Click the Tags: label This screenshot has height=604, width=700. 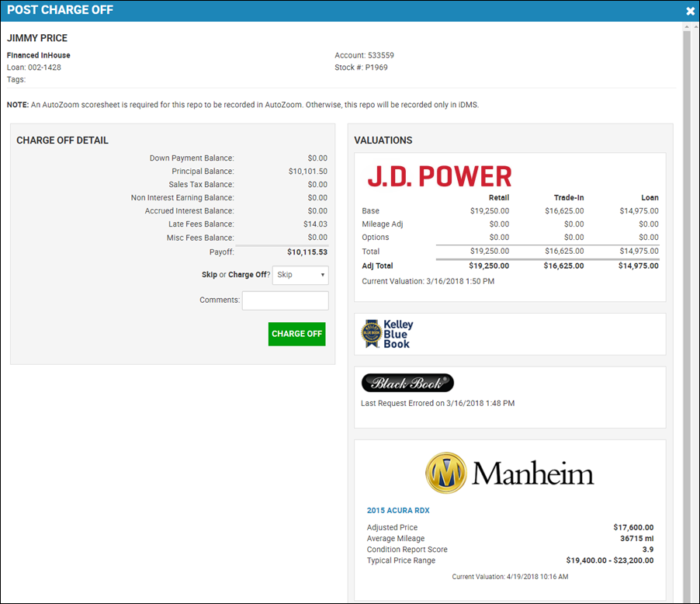click(16, 79)
